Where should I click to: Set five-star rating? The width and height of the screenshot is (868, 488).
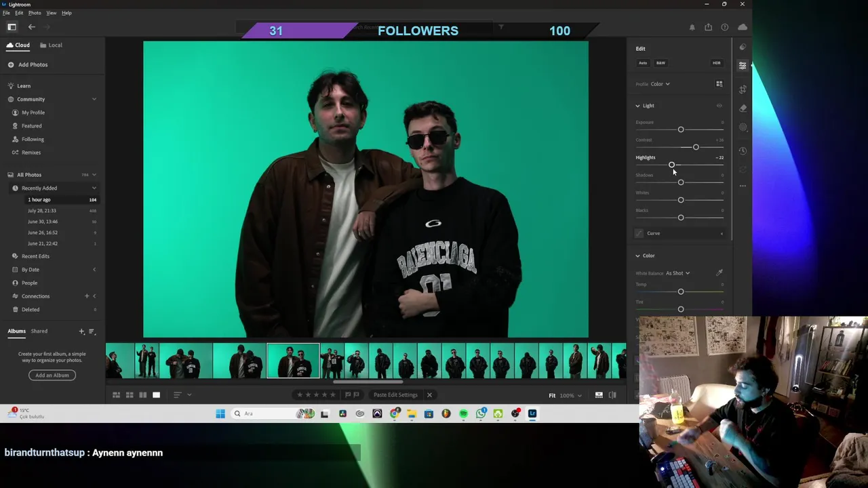click(332, 394)
